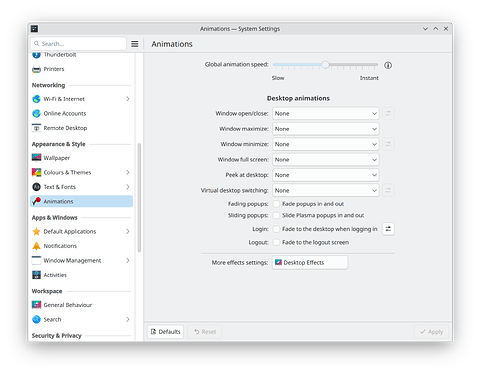This screenshot has width=480, height=375.
Task: Expand Default Applications chevron
Action: (128, 231)
